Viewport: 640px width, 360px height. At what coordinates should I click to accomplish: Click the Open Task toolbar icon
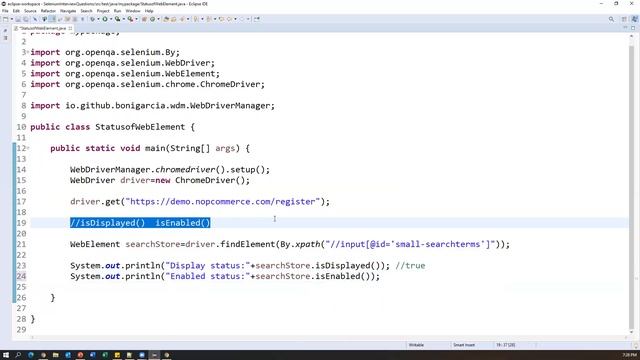pos(173,19)
